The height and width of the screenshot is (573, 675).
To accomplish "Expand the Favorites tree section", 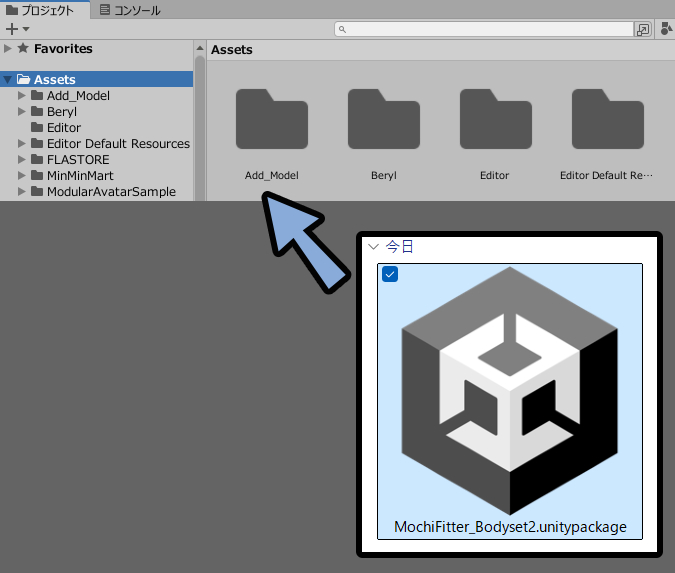I will [8, 48].
